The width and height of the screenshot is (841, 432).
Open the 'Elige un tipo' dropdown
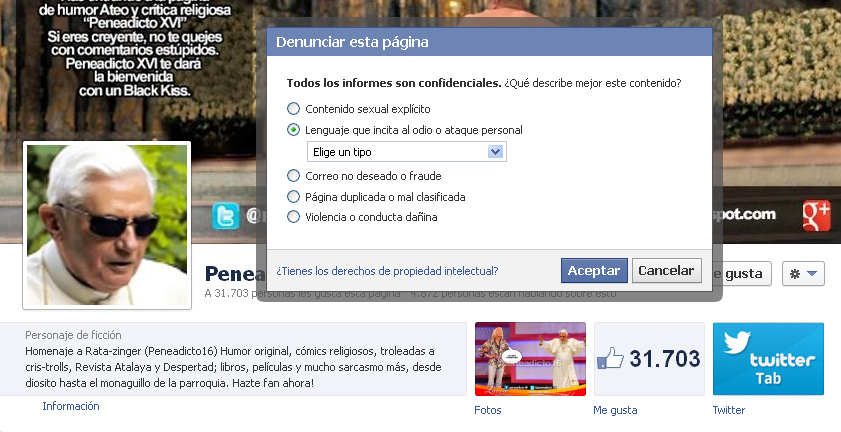pos(407,152)
